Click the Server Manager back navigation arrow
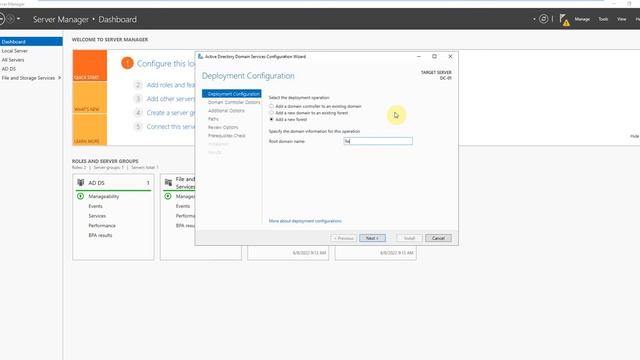 coord(2,19)
